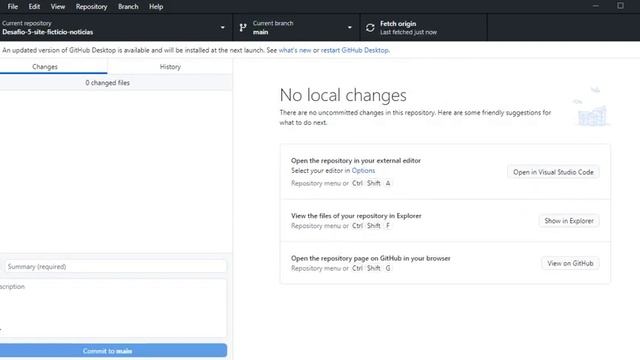Open the Options link for editor
The width and height of the screenshot is (640, 360).
pyautogui.click(x=363, y=171)
